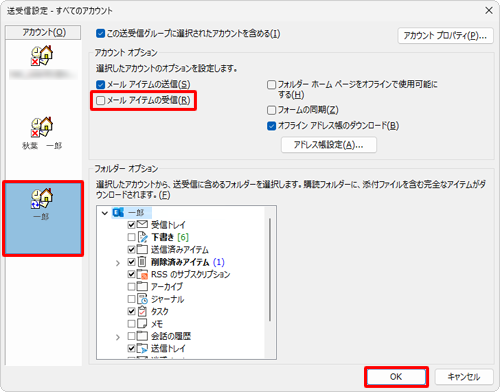This screenshot has width=500, height=392.
Task: Uncheck オフライン アドレス帳のダウンロード(B)
Action: click(x=271, y=126)
